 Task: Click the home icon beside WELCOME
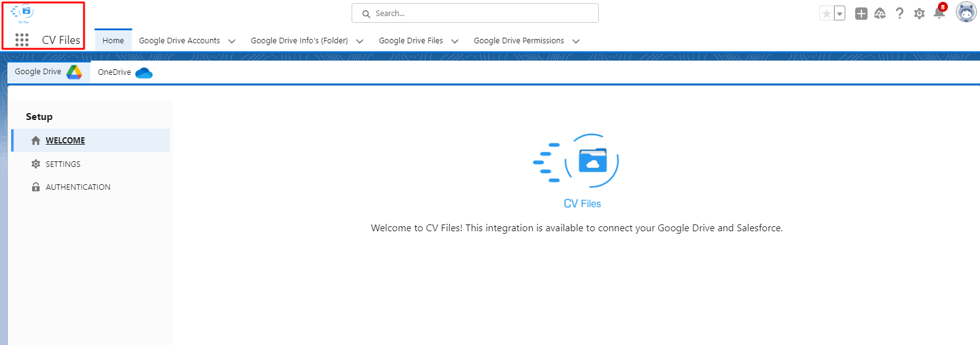pyautogui.click(x=36, y=140)
